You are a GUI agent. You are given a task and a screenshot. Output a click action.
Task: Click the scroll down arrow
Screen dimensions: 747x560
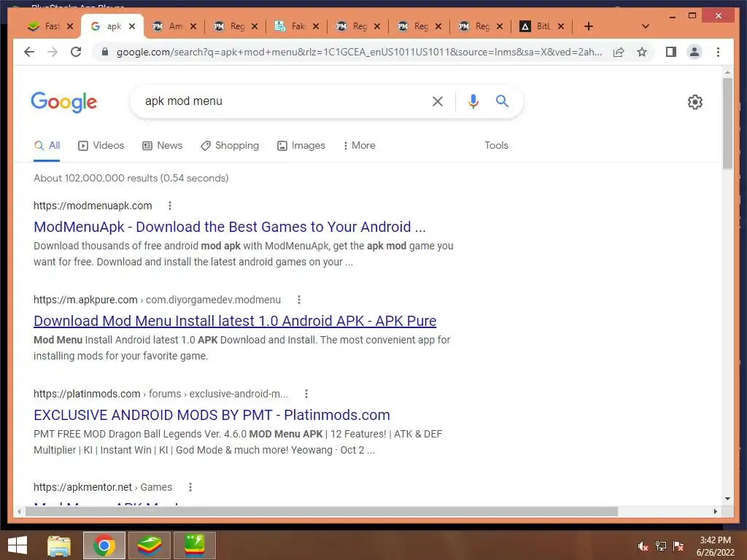(x=727, y=499)
